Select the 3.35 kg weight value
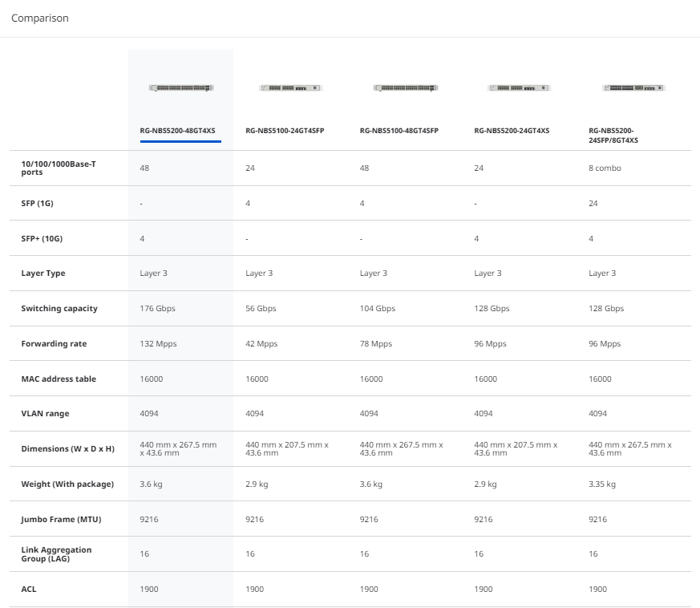Image resolution: width=700 pixels, height=608 pixels. [602, 484]
